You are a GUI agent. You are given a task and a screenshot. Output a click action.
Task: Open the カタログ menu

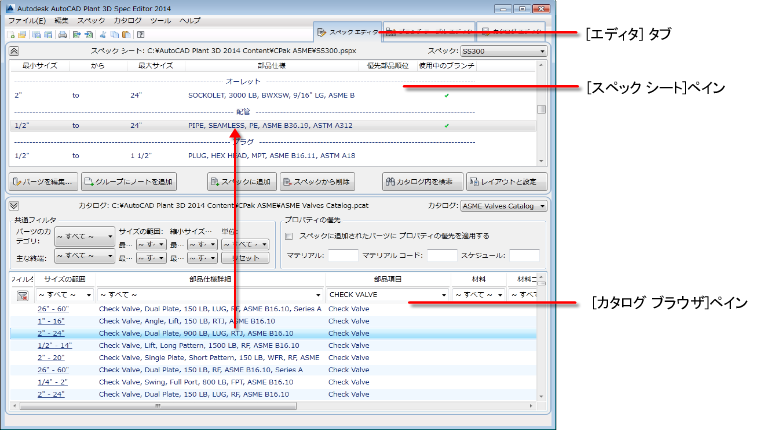[127, 21]
